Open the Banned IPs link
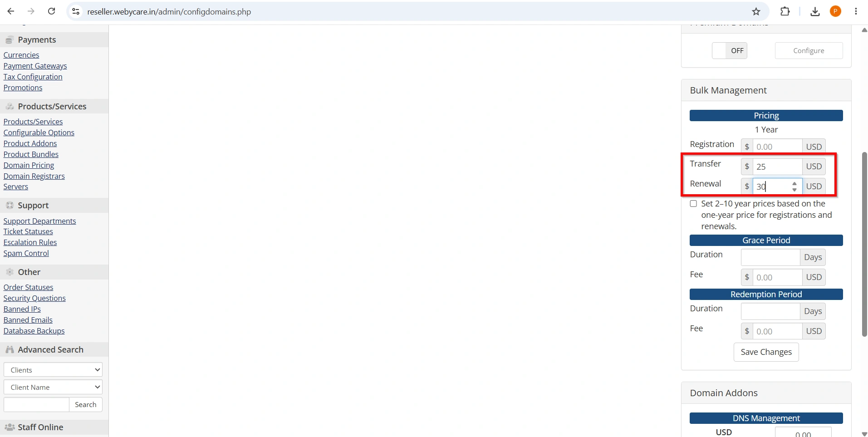Viewport: 868px width, 437px height. click(22, 309)
